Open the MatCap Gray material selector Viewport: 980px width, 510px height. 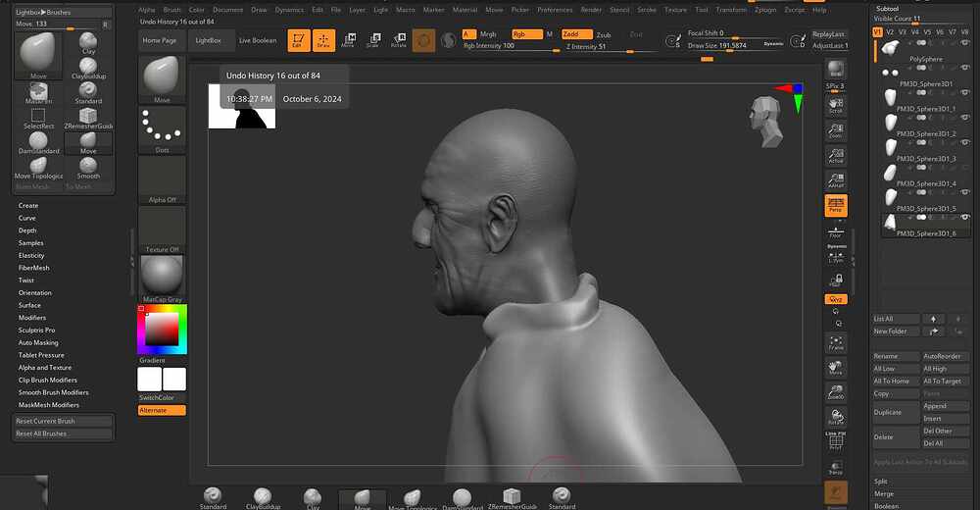tap(162, 279)
